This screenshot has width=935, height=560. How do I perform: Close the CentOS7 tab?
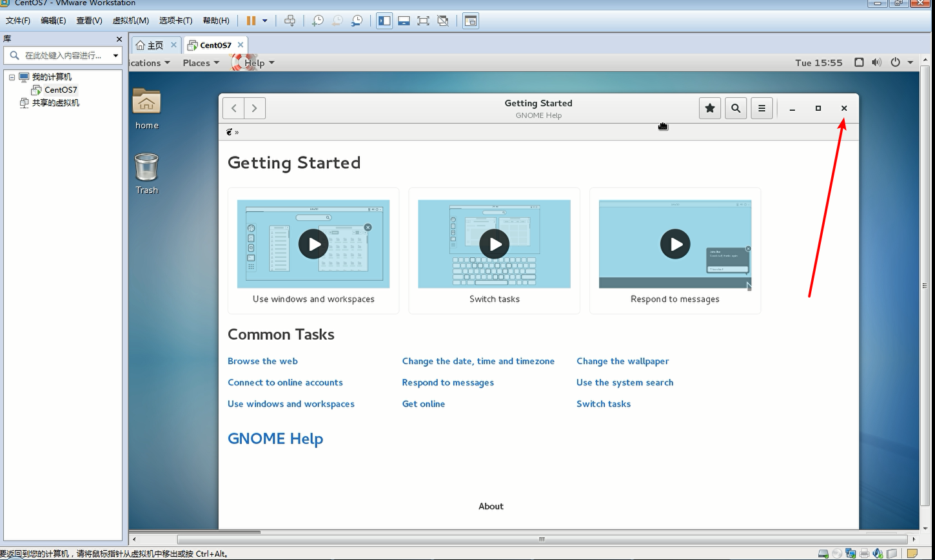[x=241, y=45]
